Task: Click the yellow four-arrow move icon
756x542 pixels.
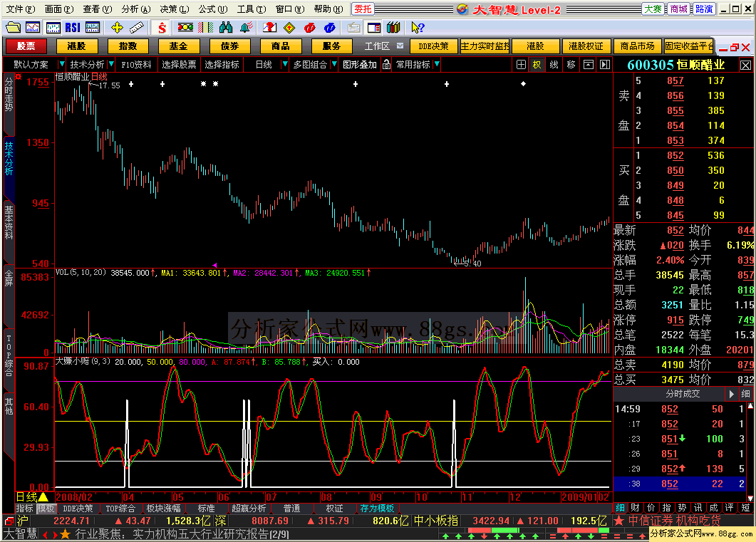Action: (117, 28)
